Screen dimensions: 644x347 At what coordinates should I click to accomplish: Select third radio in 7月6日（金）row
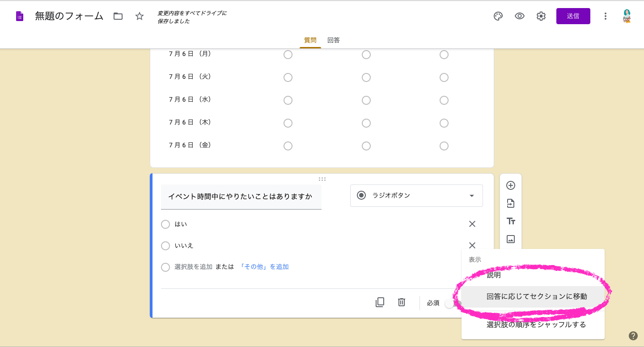444,146
